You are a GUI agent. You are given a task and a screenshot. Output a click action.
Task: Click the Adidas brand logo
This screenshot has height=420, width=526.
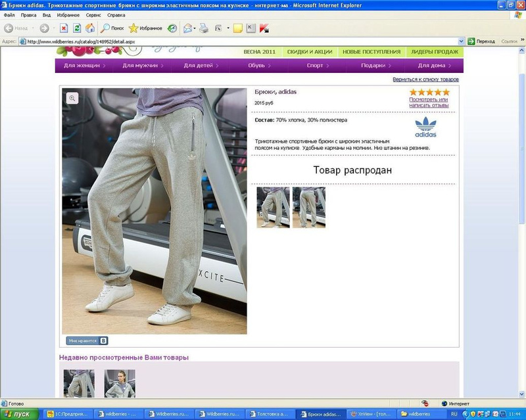pyautogui.click(x=425, y=127)
